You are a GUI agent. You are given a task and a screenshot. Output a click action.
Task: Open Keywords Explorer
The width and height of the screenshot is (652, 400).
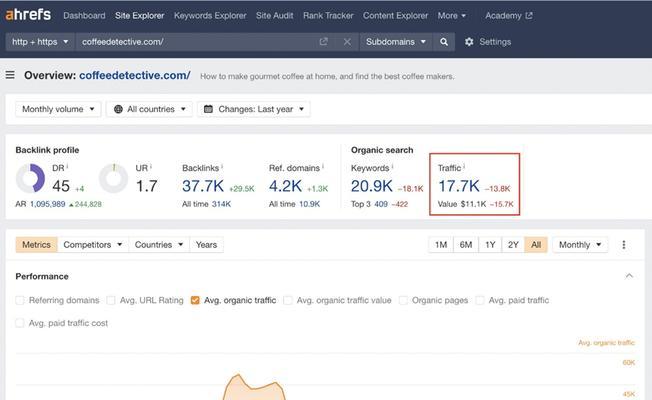pos(210,15)
